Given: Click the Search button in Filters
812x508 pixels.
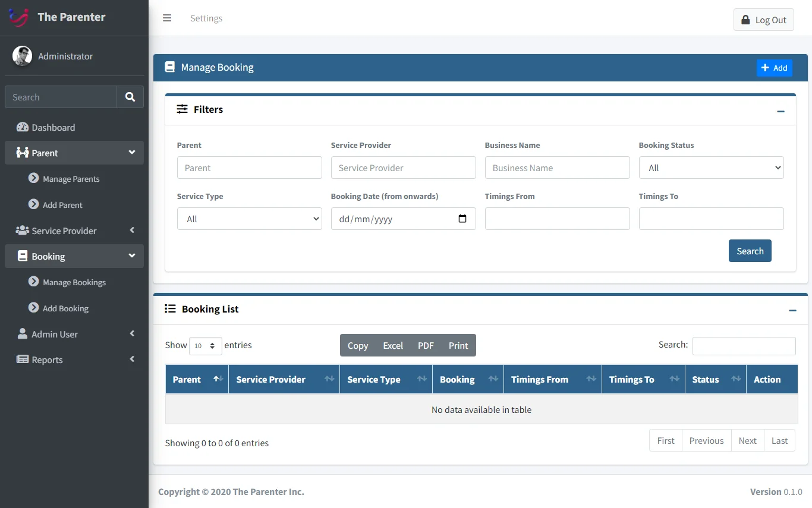Looking at the screenshot, I should pyautogui.click(x=750, y=251).
